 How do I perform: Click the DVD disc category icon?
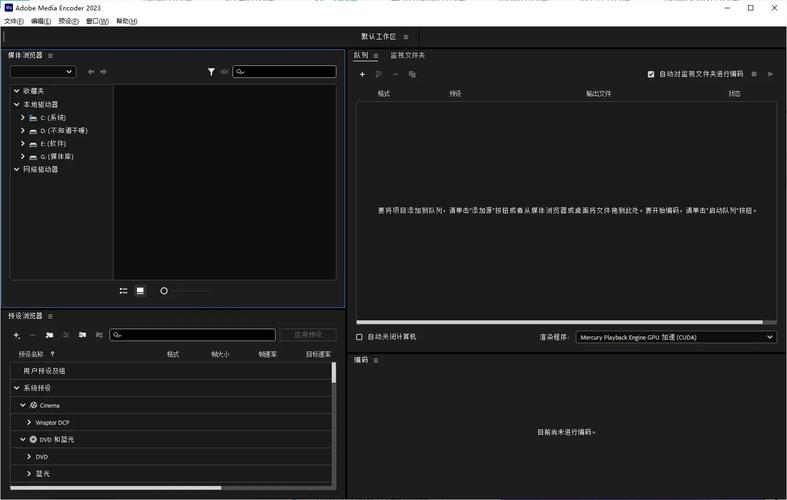pyautogui.click(x=33, y=439)
